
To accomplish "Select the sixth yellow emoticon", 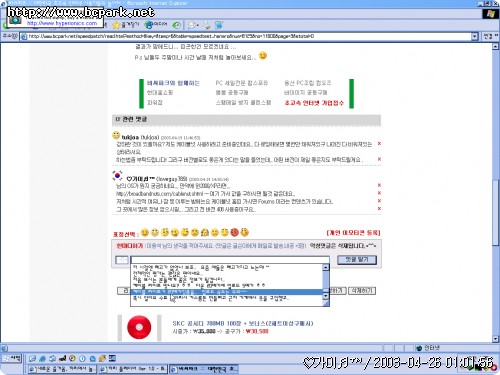I will pos(195,232).
